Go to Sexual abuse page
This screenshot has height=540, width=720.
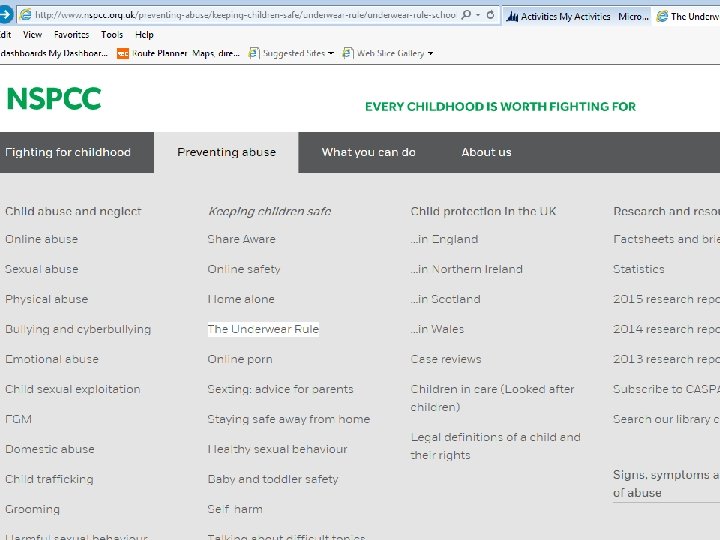(x=41, y=269)
